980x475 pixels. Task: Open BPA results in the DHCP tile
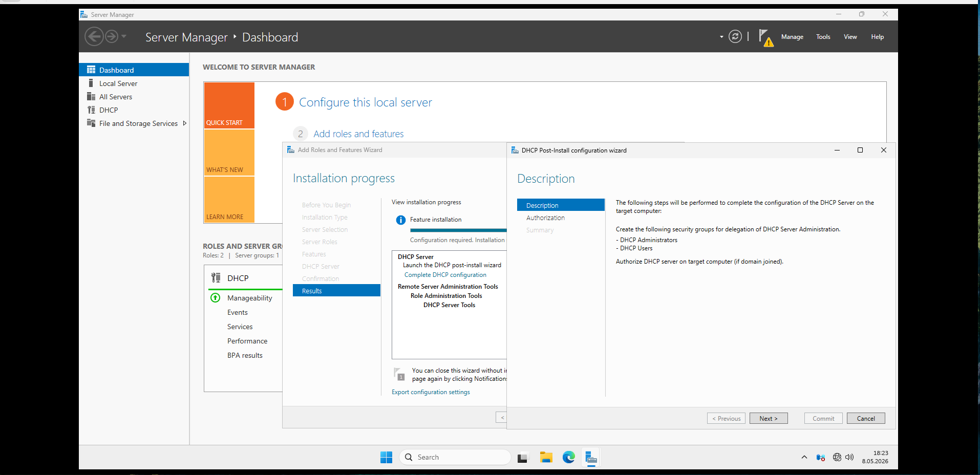pyautogui.click(x=245, y=355)
